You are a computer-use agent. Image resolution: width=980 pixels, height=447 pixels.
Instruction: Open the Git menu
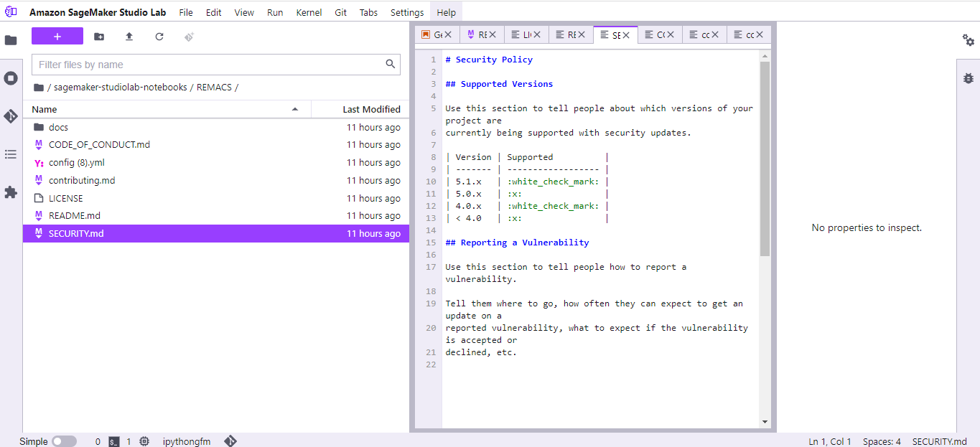tap(341, 12)
